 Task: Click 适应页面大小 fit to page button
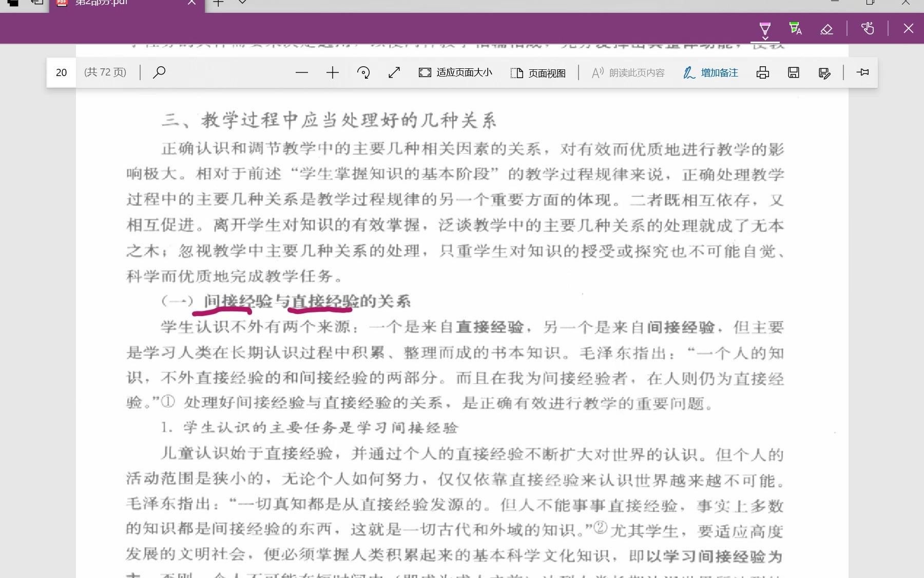coord(455,72)
